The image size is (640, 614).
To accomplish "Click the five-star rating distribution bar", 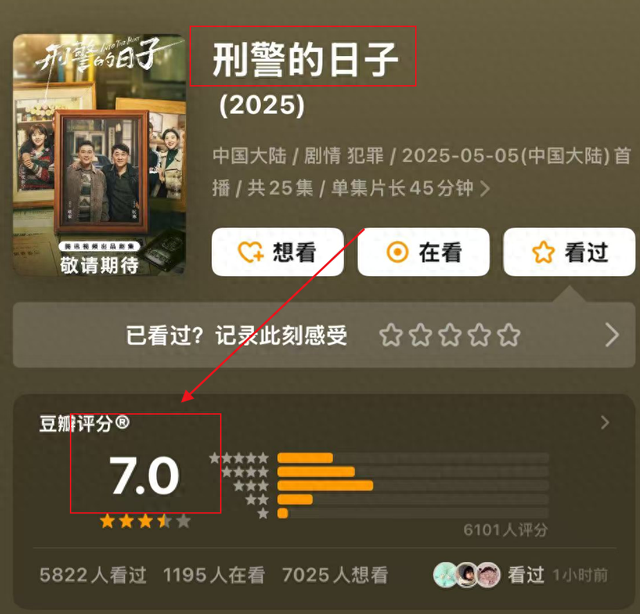I will pos(413,458).
